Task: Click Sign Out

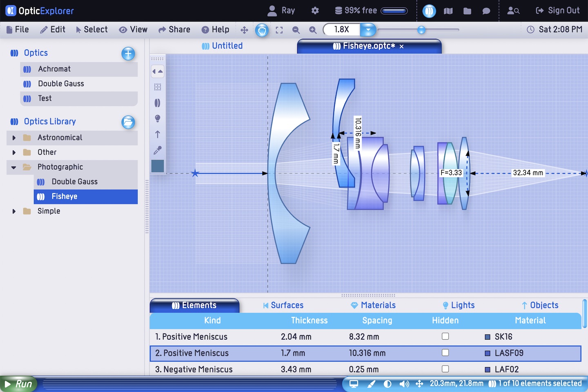Action: pos(558,11)
